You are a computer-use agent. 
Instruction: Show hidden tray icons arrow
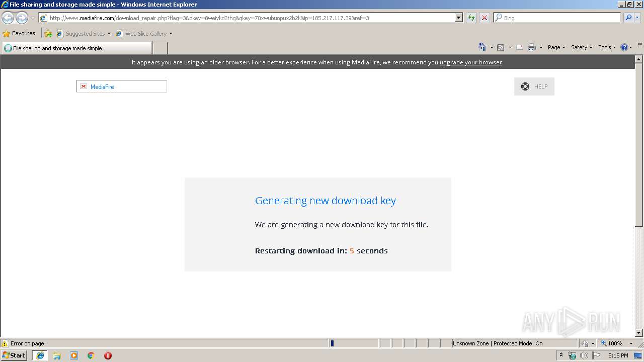[x=561, y=355]
